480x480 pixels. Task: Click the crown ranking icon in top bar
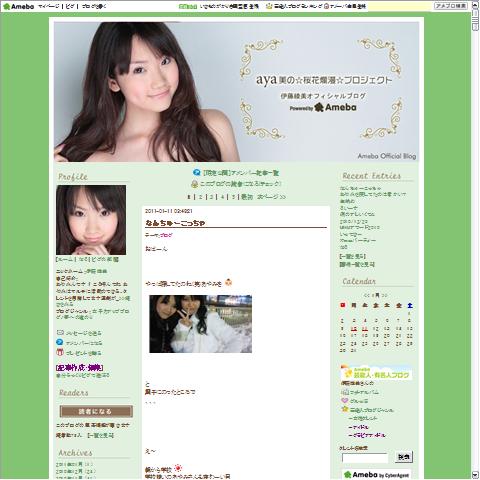click(269, 6)
